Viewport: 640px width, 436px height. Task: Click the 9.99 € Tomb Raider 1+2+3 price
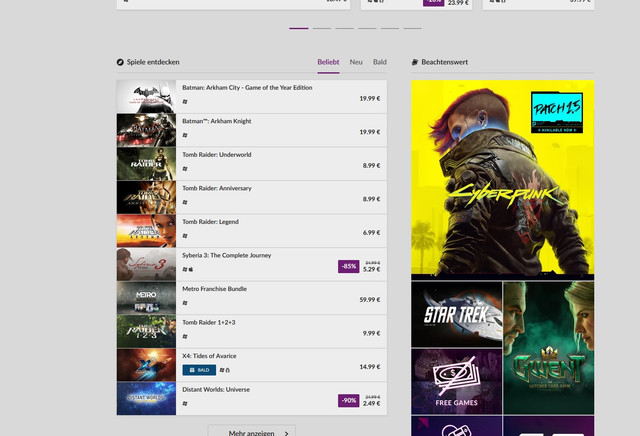(x=371, y=333)
